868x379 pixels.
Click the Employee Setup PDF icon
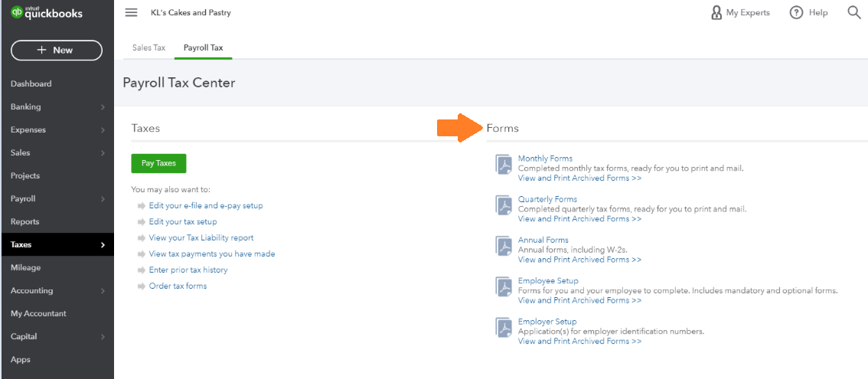point(504,287)
